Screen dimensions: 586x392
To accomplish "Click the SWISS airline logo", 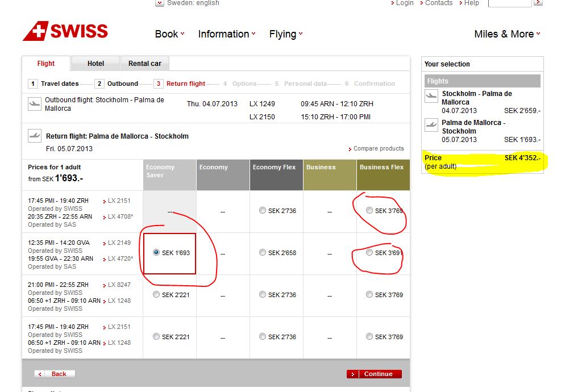I will pyautogui.click(x=65, y=31).
